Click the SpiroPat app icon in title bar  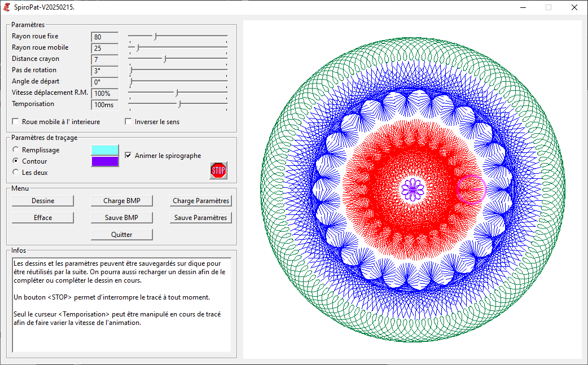(x=7, y=8)
